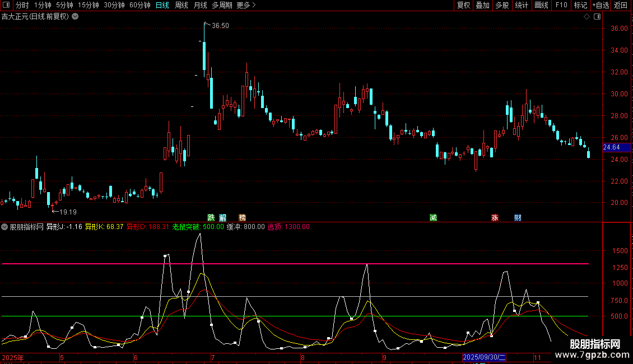Viewport: 633px width, 364px height.
Task: Open the F10 company info
Action: [x=561, y=5]
